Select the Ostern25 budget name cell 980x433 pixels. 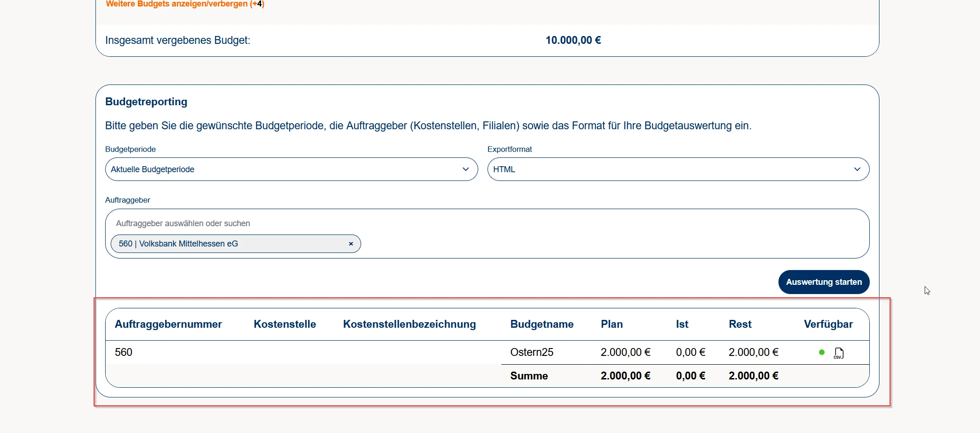pyautogui.click(x=531, y=352)
